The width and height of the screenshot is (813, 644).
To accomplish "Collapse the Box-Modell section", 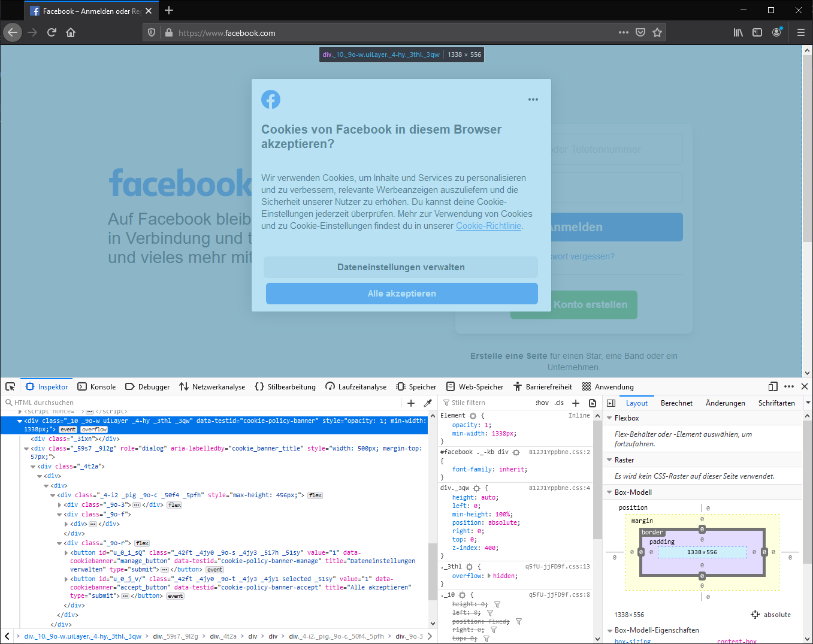I will tap(609, 492).
